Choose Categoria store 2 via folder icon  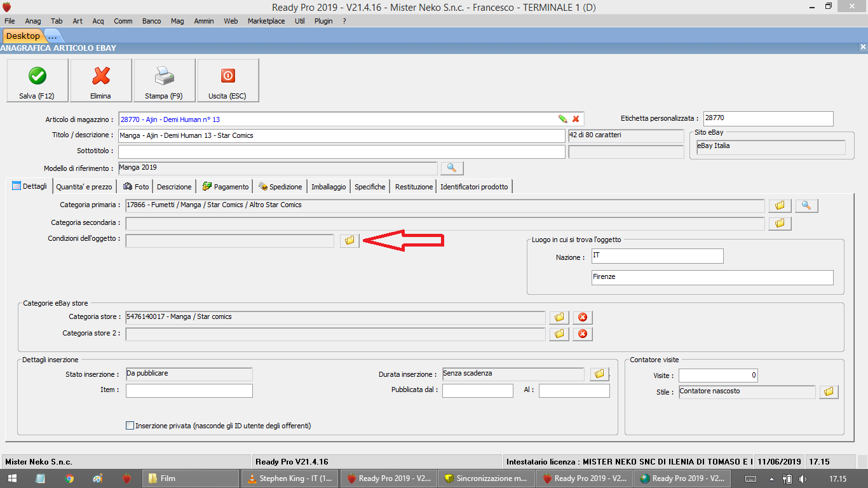[x=559, y=334]
